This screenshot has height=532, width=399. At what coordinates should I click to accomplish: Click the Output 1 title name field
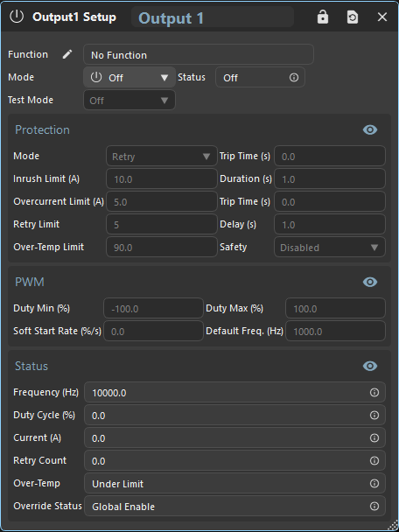(x=213, y=17)
